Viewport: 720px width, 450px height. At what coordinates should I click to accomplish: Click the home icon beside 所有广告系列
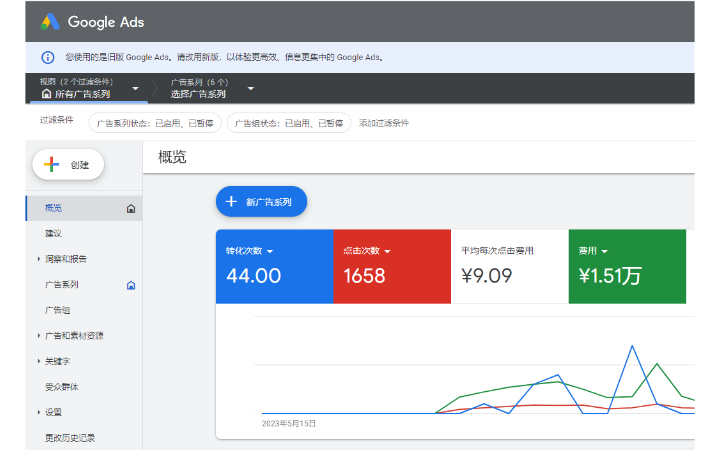(46, 94)
